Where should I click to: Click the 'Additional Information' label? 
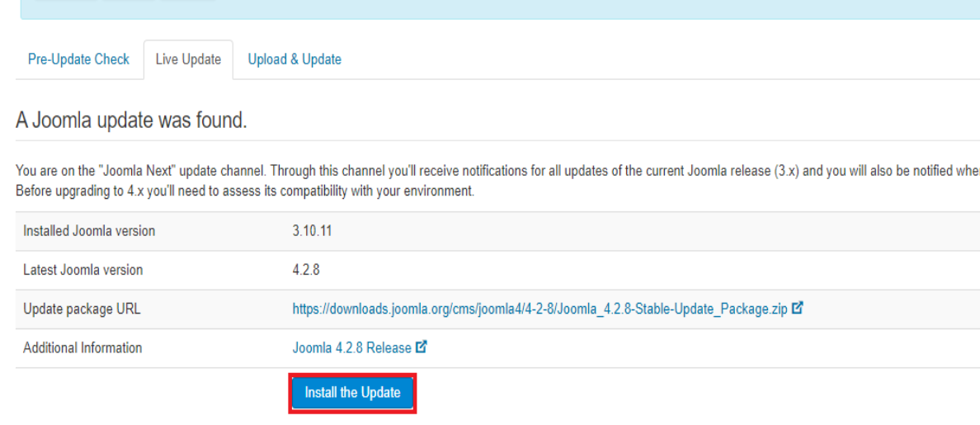[x=82, y=347]
